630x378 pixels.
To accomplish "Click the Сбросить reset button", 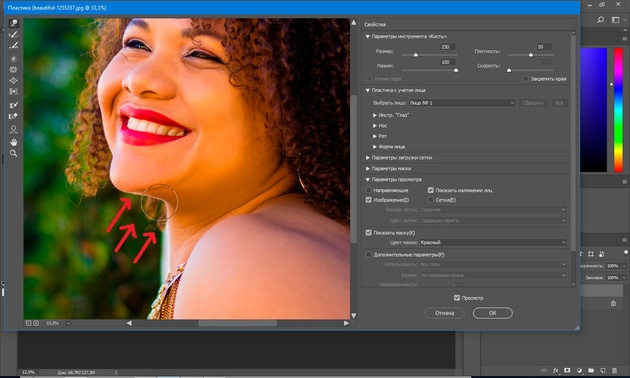I will 533,103.
